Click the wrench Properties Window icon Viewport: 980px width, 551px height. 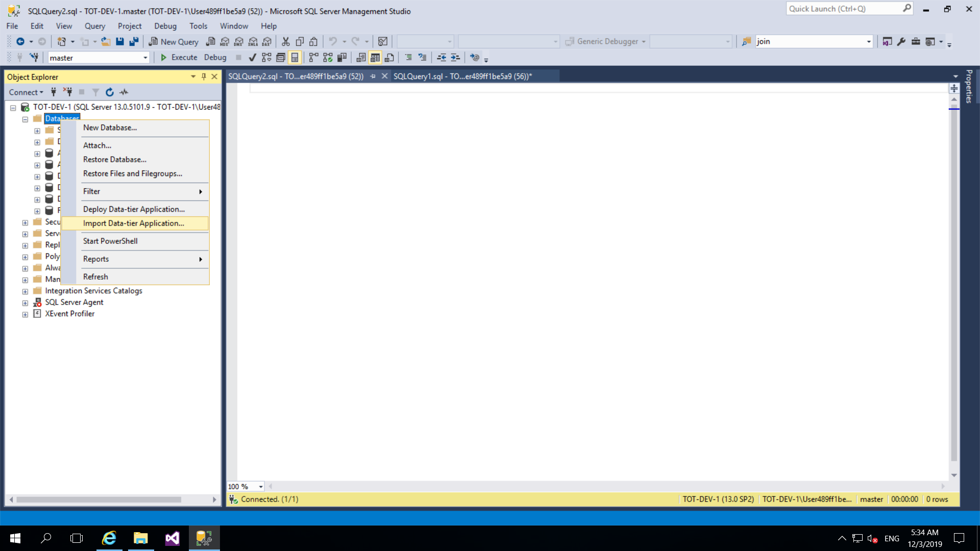tap(901, 42)
